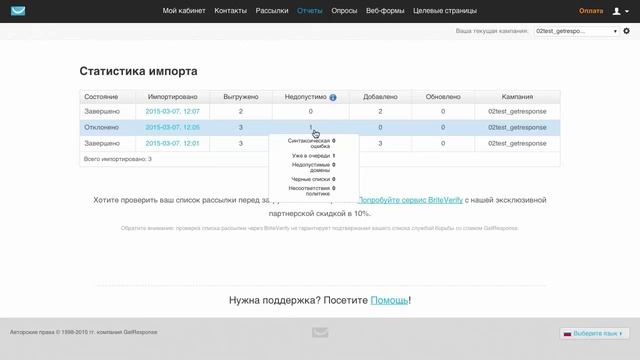Image resolution: width=640 pixels, height=360 pixels.
Task: Click the Статистика импорта heading
Action: click(138, 71)
